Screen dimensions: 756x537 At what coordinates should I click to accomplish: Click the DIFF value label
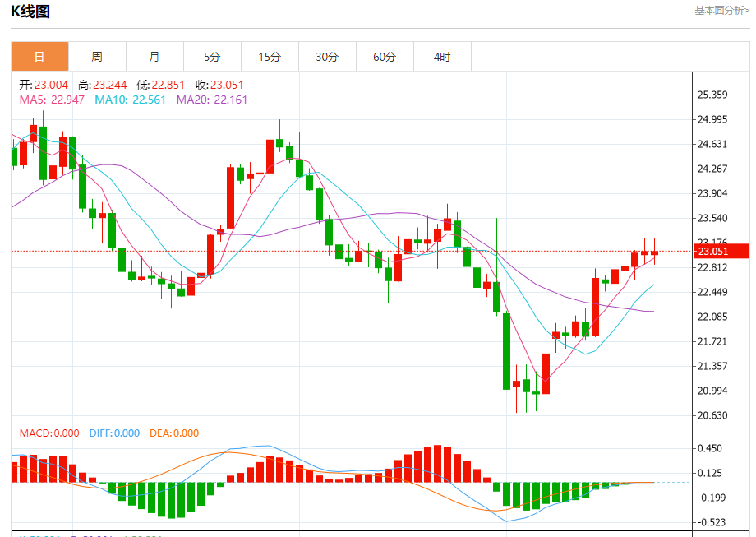pos(116,433)
